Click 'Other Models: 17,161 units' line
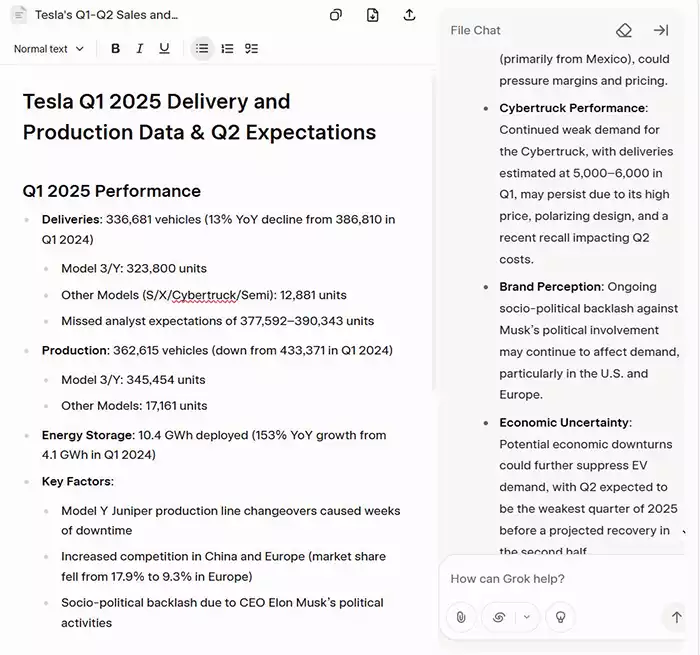Image resolution: width=700 pixels, height=655 pixels. tap(134, 406)
